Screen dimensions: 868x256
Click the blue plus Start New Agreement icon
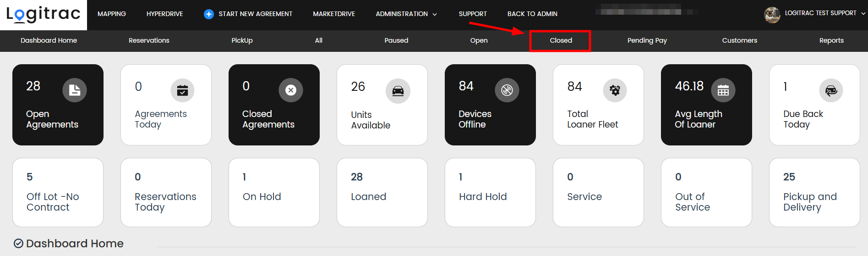tap(208, 14)
